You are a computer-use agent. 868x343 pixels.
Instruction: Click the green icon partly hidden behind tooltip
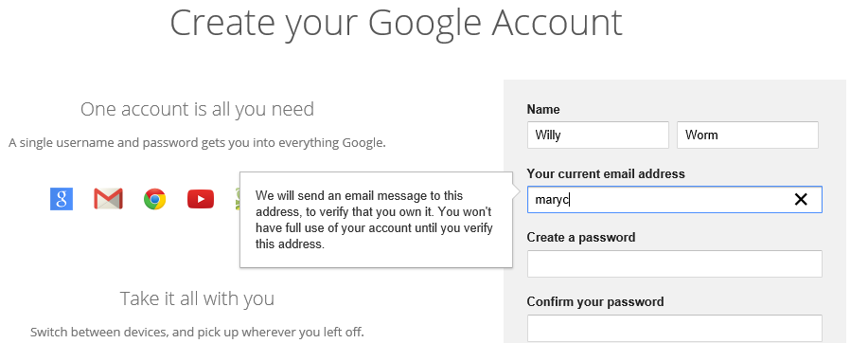pyautogui.click(x=237, y=199)
